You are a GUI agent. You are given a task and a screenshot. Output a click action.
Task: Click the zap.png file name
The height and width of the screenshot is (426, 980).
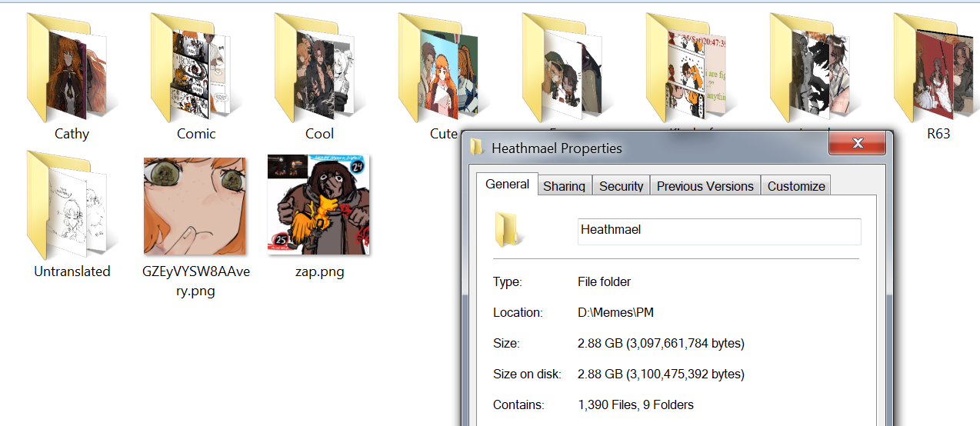coord(319,271)
